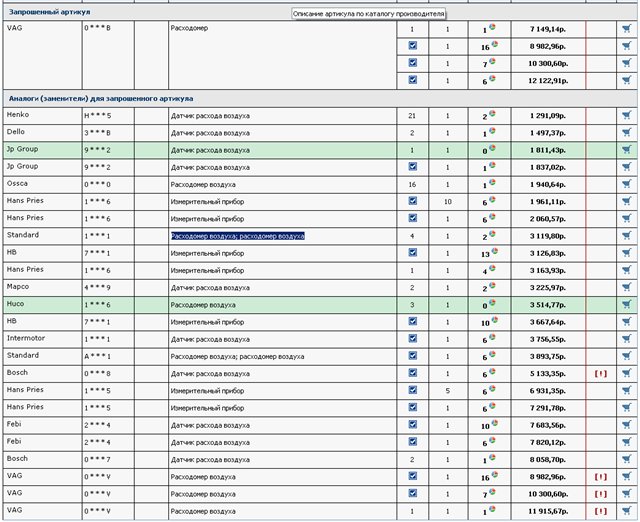
Task: Click the Huco brand name
Action: coord(16,304)
